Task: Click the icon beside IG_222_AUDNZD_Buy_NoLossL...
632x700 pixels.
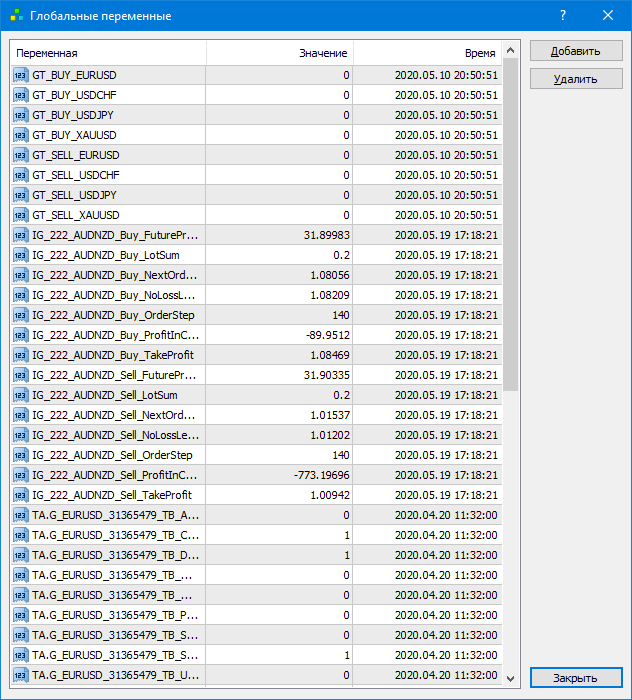Action: tap(21, 295)
